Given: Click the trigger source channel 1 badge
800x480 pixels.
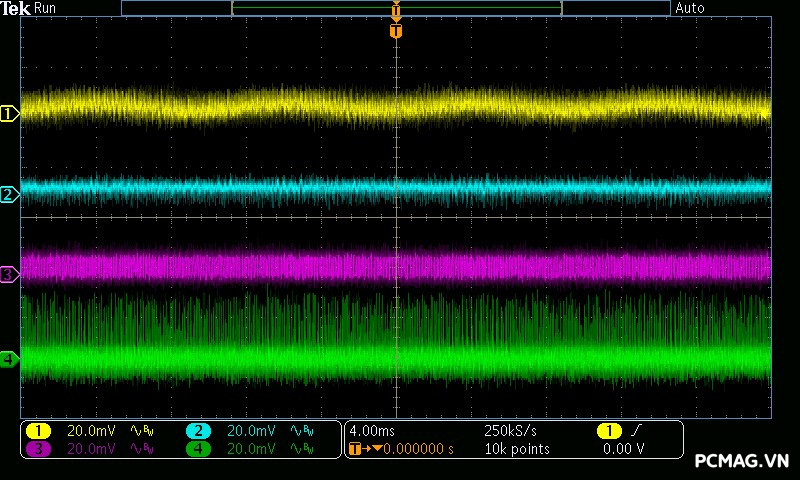Looking at the screenshot, I should coord(608,431).
